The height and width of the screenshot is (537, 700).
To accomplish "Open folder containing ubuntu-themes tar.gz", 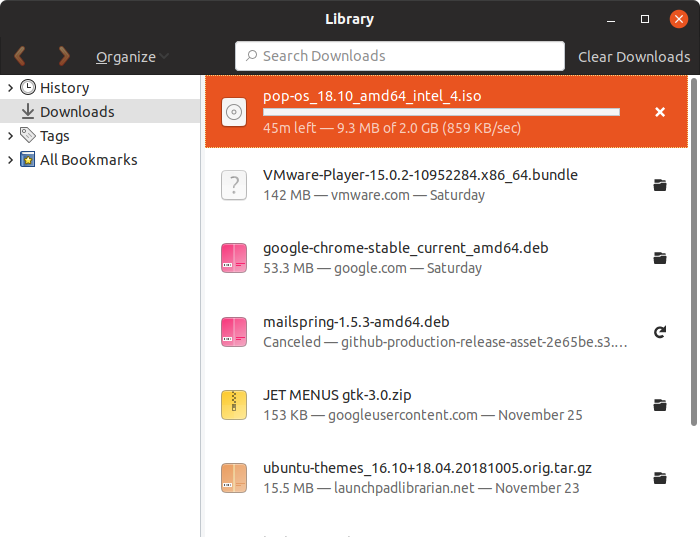I will [660, 478].
